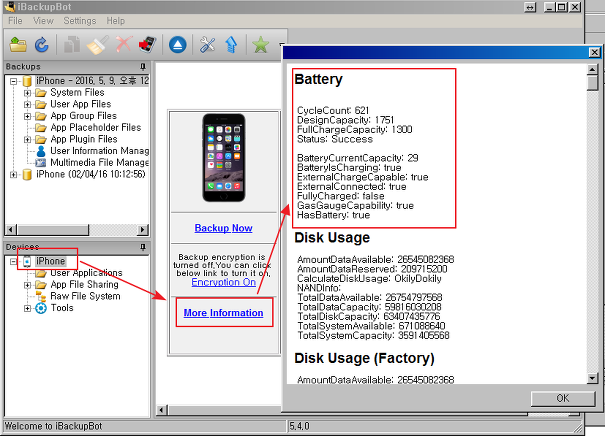Click Raw File System tree icon
605x436 pixels.
[x=41, y=296]
